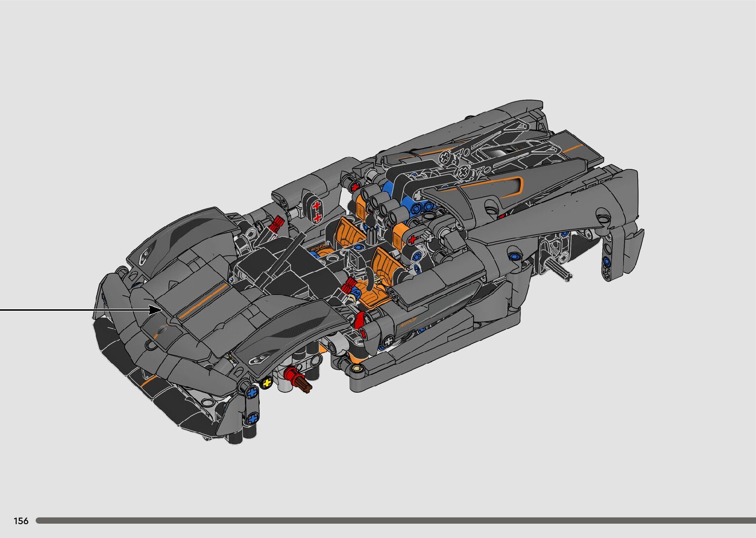Click the orange stripe on the hood panel
Viewport: 756px width, 538px height.
point(204,301)
